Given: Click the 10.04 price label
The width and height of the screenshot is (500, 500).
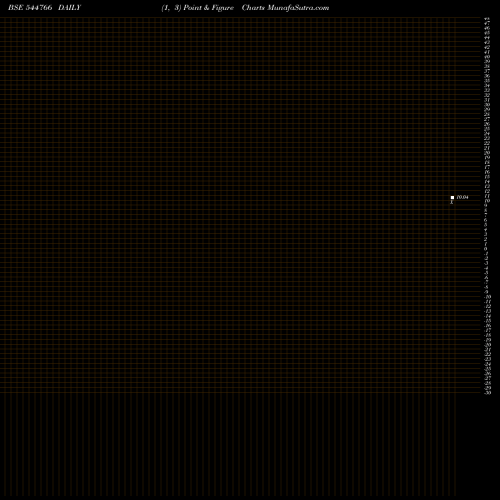Looking at the screenshot, I should [462, 197].
